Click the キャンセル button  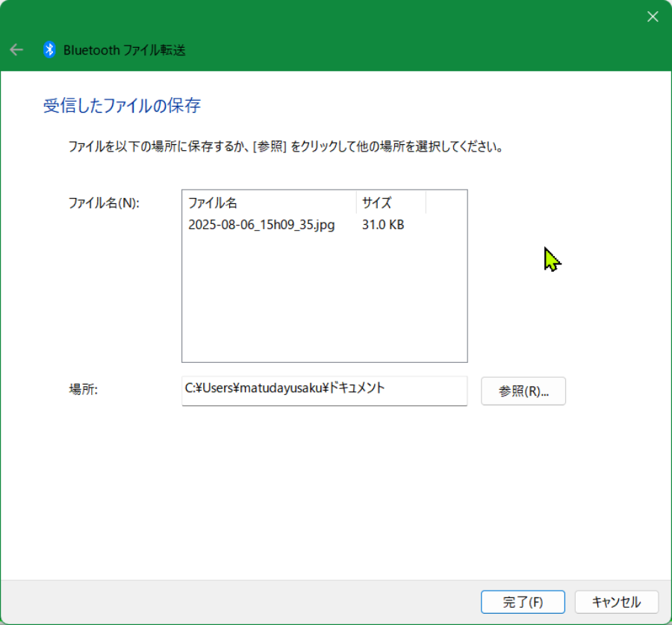[616, 602]
